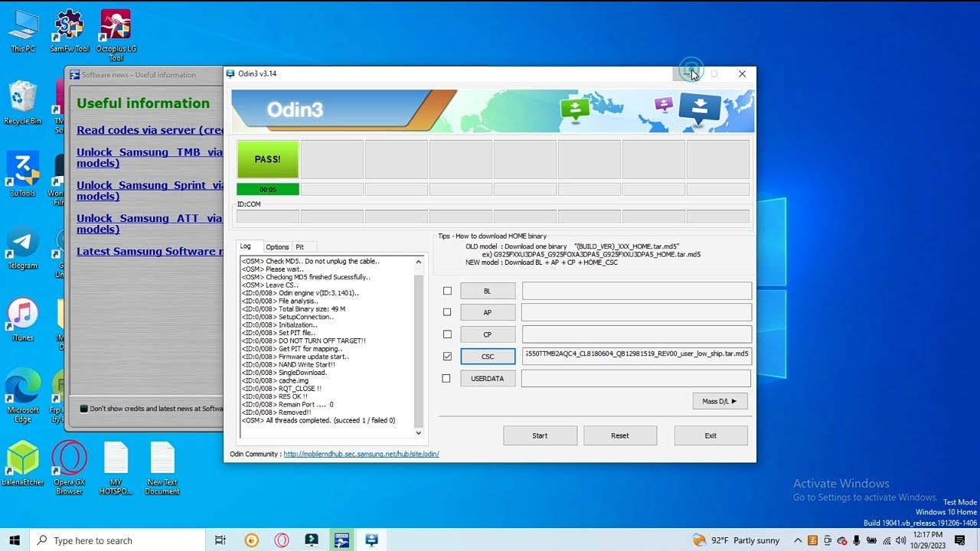The width and height of the screenshot is (980, 551).
Task: Open This PC desktop icon
Action: [x=23, y=31]
